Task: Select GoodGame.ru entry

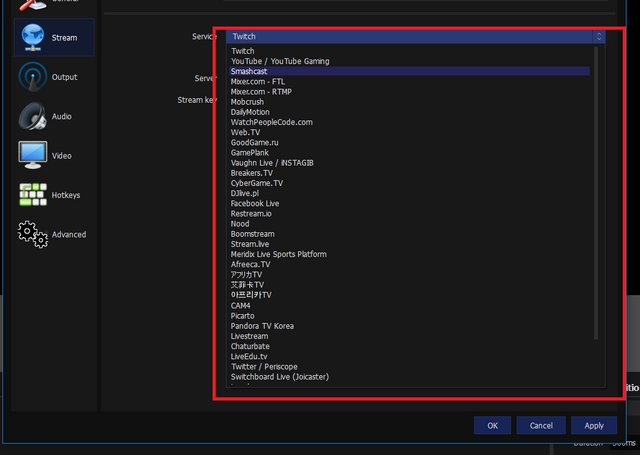Action: (x=409, y=142)
